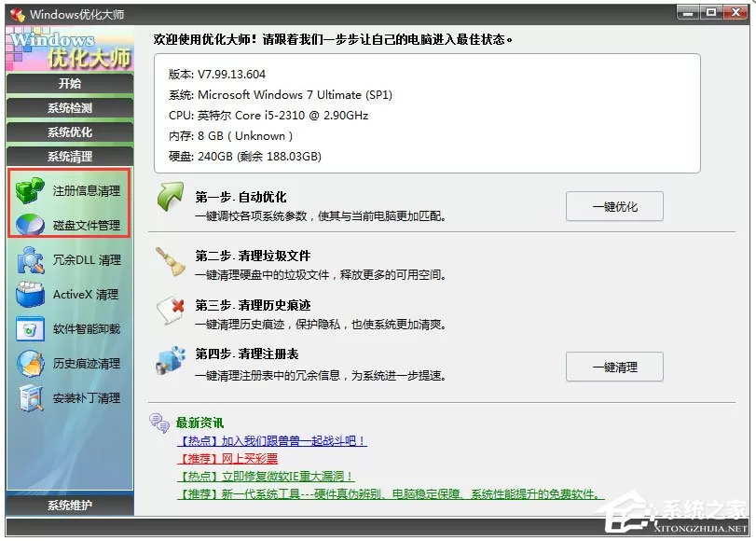Click the green arrow 自动优化 icon
The image size is (756, 541).
171,197
